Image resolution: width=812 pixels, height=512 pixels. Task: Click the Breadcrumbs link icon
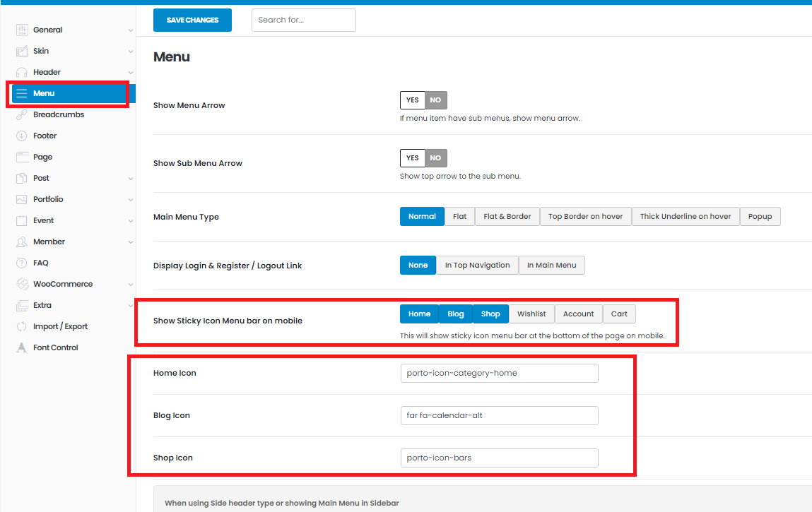(x=22, y=115)
